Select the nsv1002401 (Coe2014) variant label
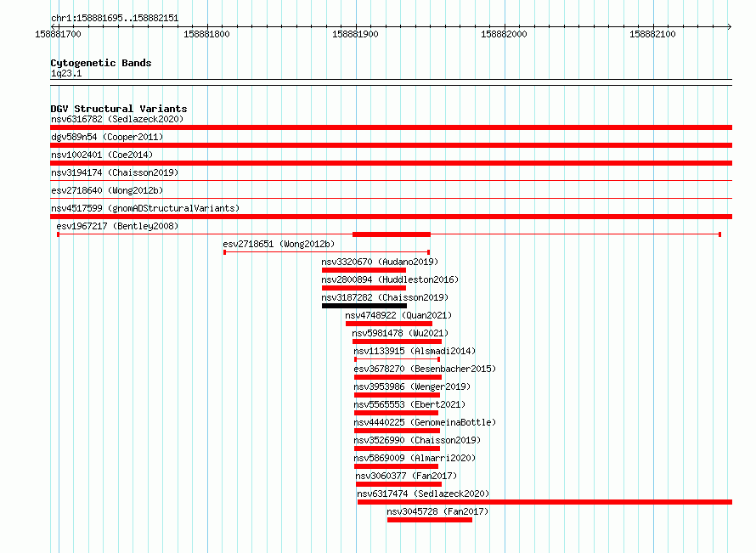Viewport: 756px width, 553px height. point(102,155)
